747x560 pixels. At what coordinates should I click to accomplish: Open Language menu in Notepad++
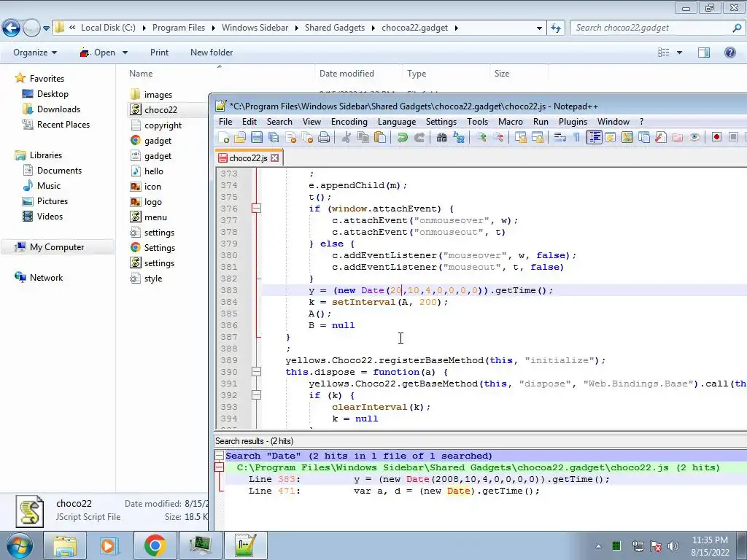click(x=396, y=122)
